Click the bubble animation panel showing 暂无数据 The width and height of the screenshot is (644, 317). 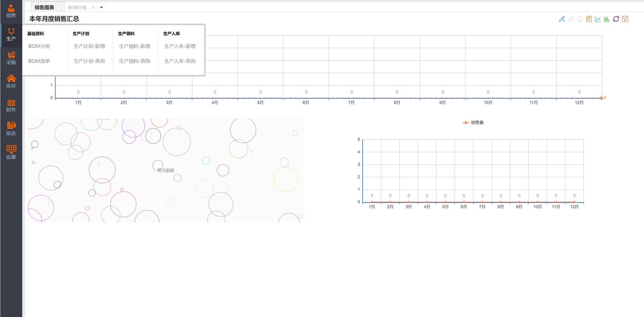pos(166,170)
